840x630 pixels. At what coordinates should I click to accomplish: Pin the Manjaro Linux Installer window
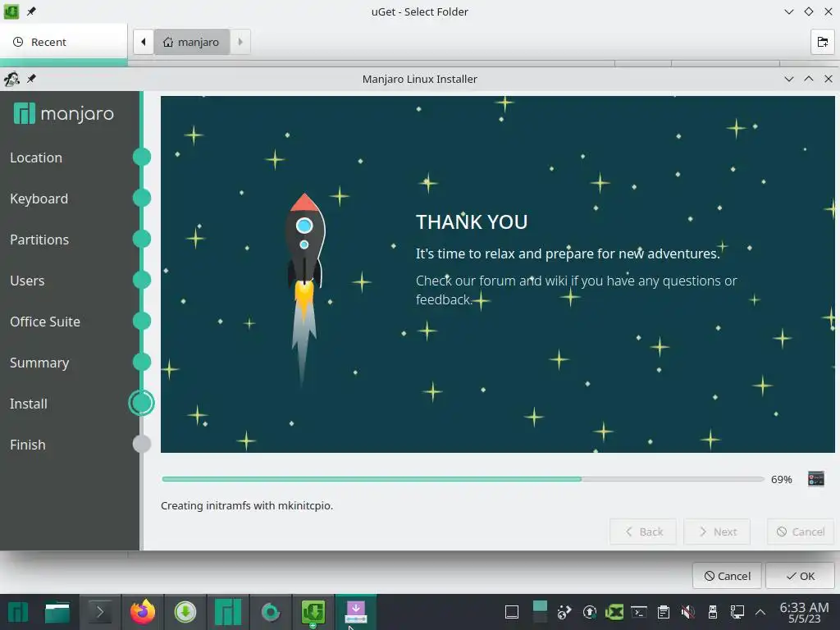[x=32, y=79]
